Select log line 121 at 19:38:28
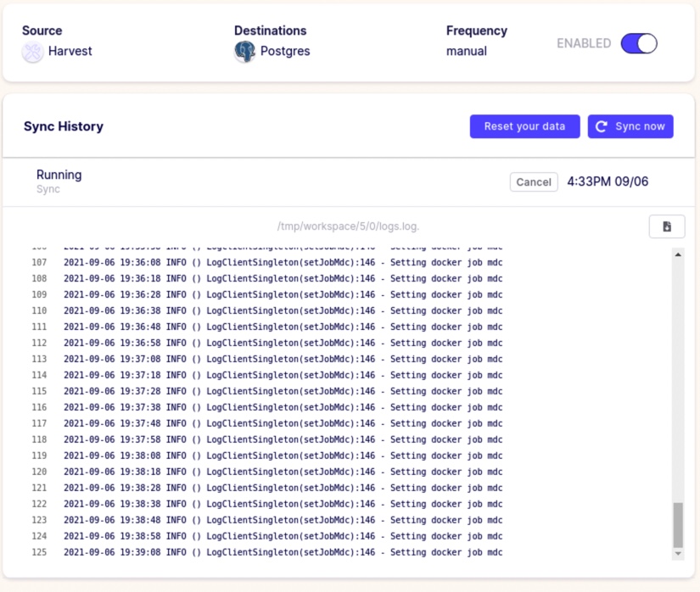 click(x=267, y=488)
